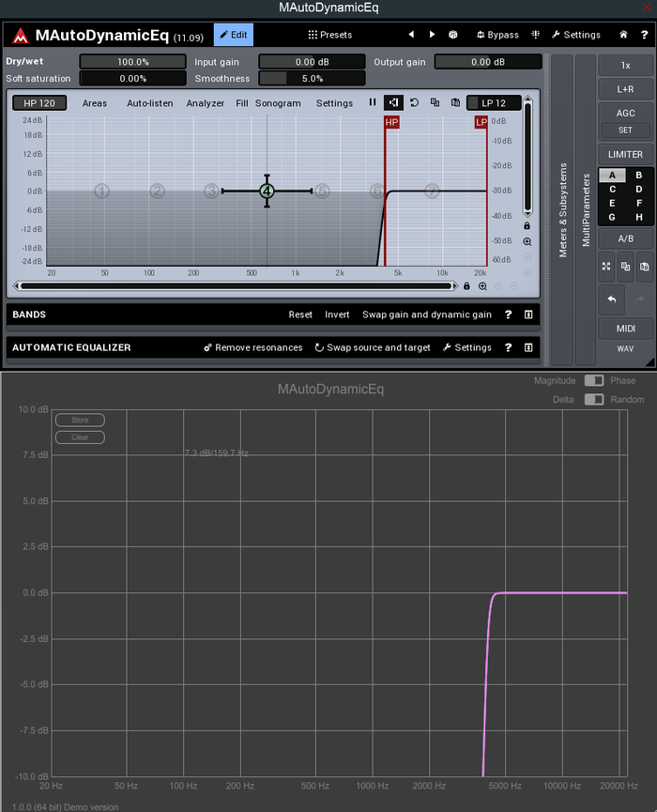Select the active band 4 node

(267, 192)
